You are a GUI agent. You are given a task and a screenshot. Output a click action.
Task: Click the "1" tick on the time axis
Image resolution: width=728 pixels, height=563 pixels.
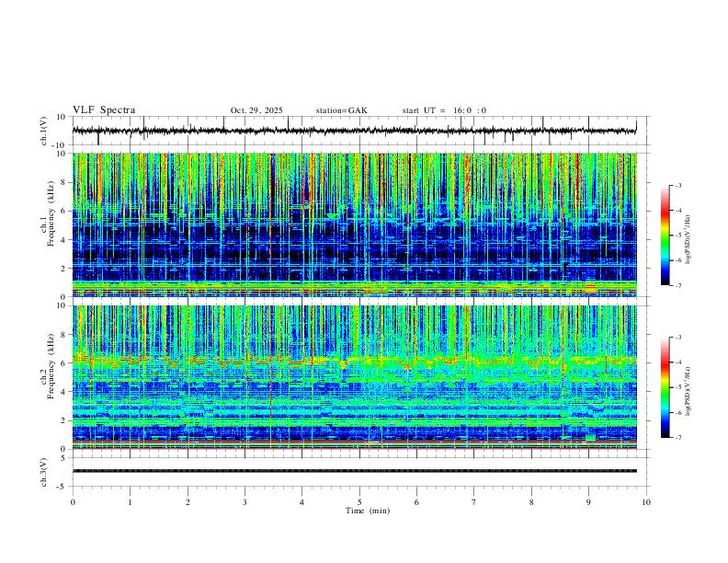(130, 502)
